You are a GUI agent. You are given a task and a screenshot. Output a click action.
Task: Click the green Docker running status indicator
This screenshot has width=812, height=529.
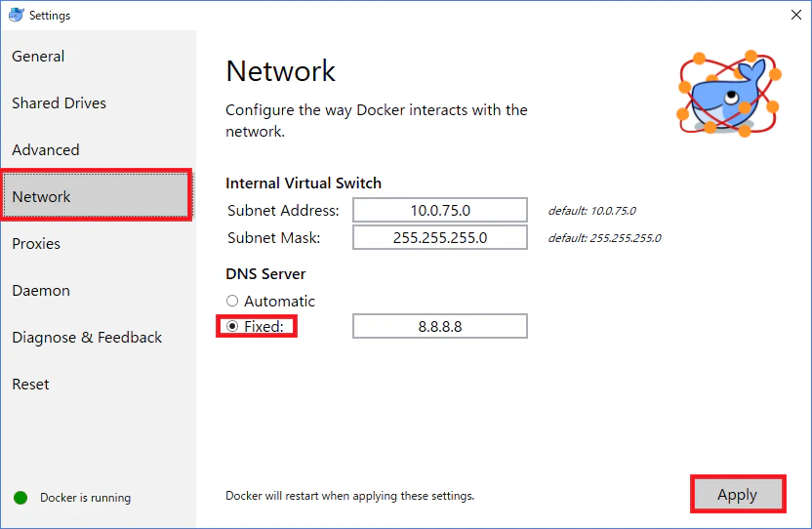click(20, 498)
